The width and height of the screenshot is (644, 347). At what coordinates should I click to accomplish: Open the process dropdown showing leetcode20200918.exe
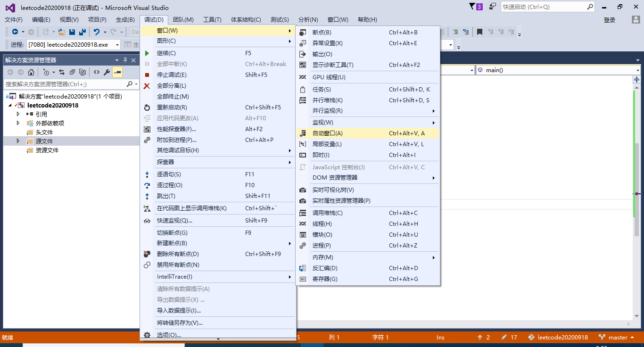[116, 44]
